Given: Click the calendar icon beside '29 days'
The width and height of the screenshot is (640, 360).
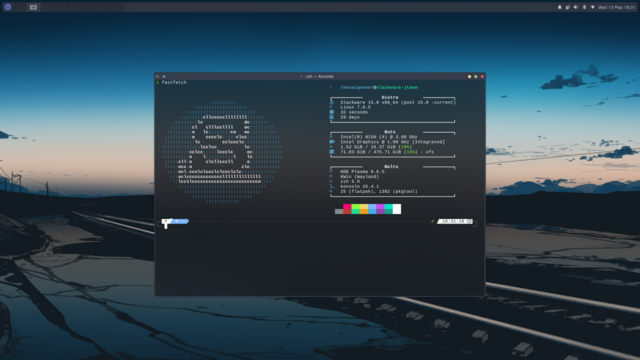Looking at the screenshot, I should click(x=331, y=117).
